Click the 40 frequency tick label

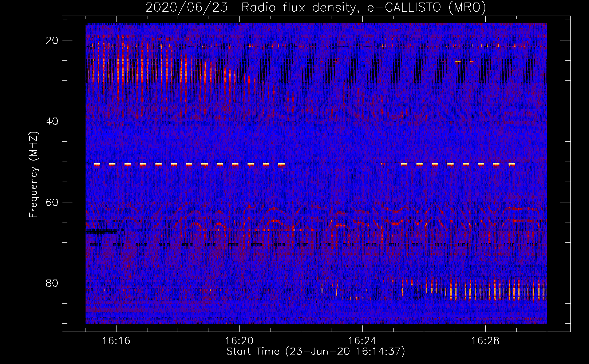click(52, 121)
